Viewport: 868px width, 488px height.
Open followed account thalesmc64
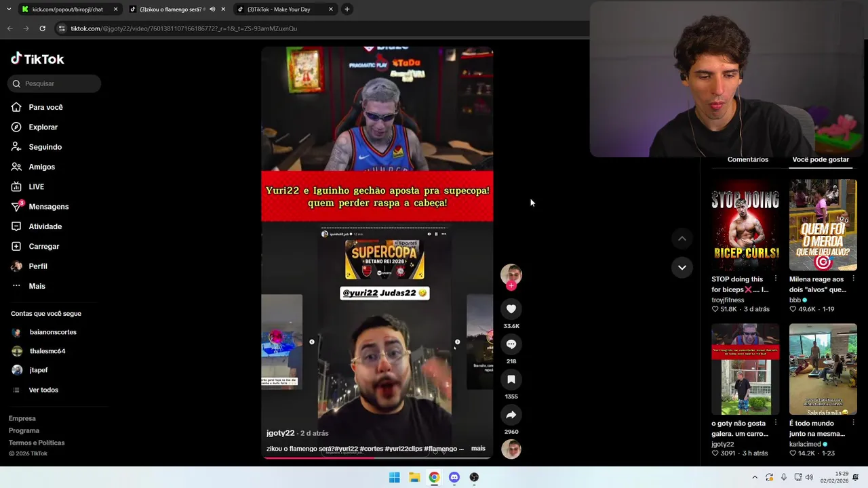(x=47, y=351)
